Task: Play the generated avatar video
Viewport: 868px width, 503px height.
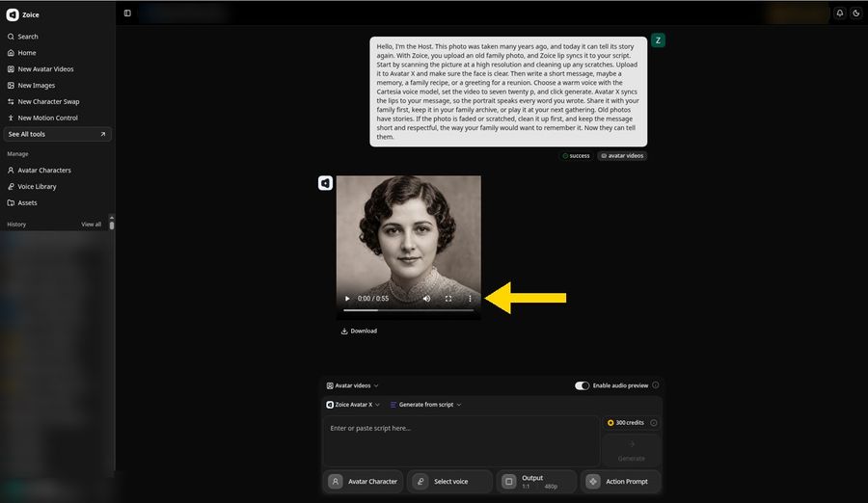Action: 347,299
